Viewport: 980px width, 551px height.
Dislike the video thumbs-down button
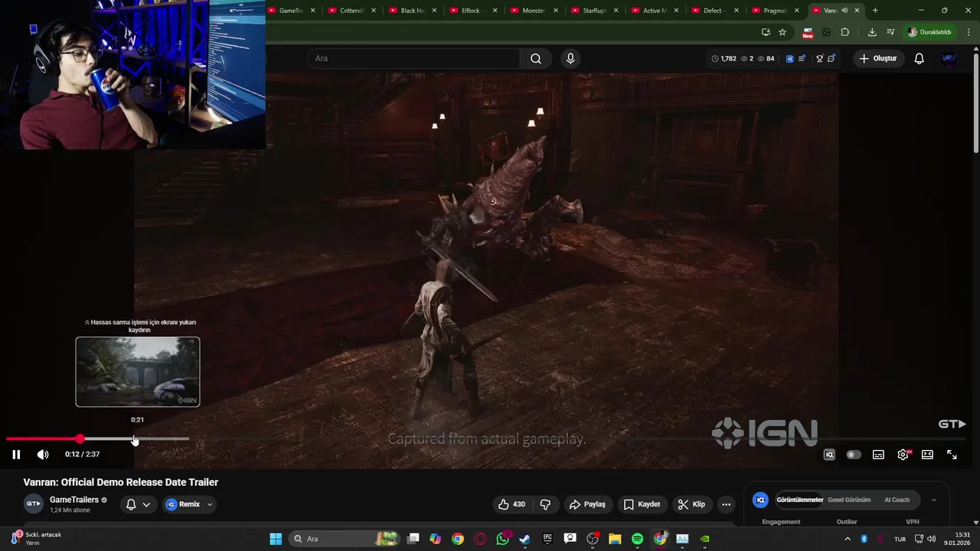coord(545,504)
